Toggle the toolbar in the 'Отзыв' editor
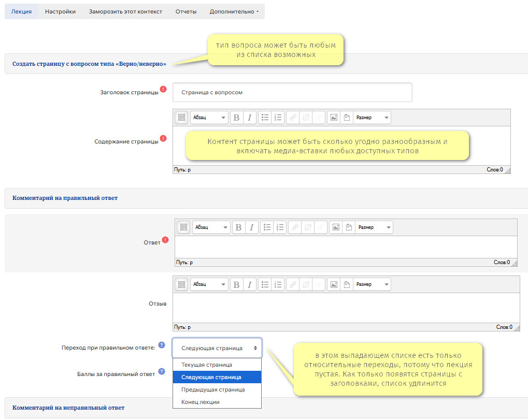The width and height of the screenshot is (528, 420). click(181, 284)
